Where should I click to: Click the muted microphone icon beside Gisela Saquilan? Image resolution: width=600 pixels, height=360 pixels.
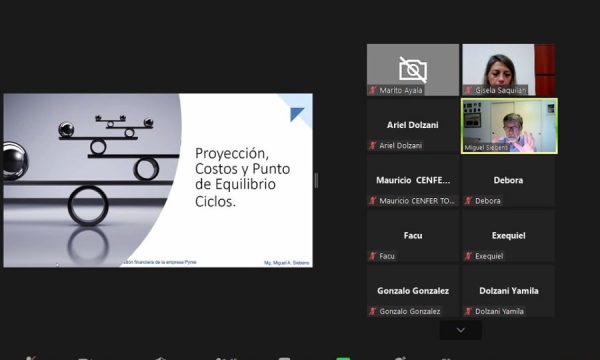click(x=468, y=90)
